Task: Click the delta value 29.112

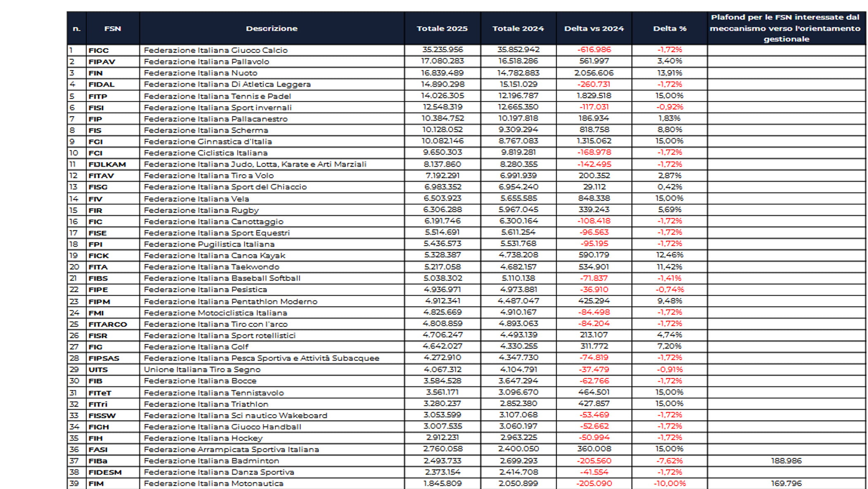Action: click(594, 187)
